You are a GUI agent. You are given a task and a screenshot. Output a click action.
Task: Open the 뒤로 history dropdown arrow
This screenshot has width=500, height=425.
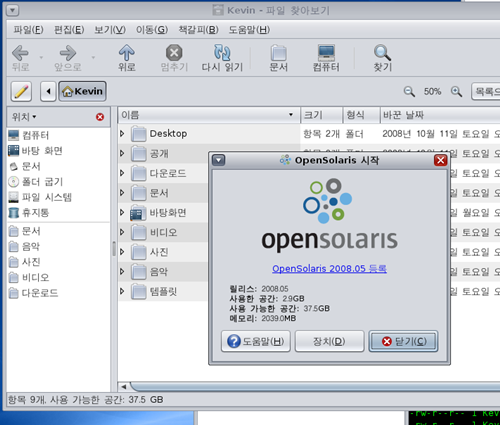[x=41, y=58]
